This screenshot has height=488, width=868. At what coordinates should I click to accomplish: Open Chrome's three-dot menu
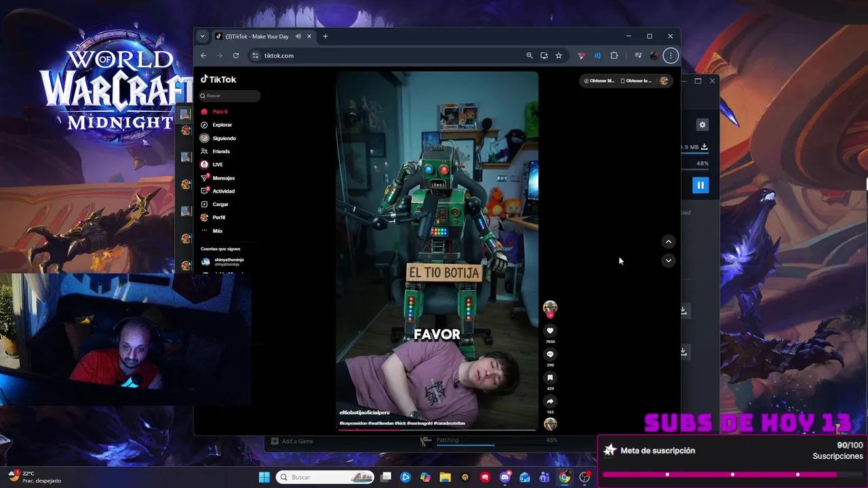coord(671,56)
